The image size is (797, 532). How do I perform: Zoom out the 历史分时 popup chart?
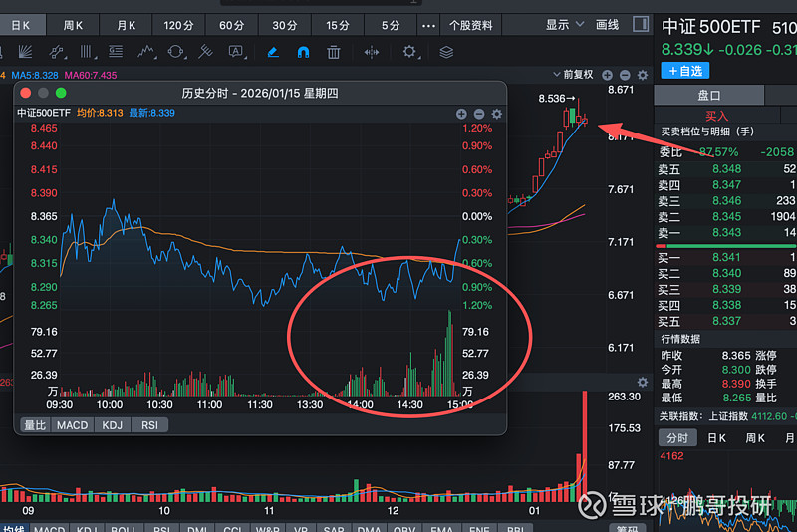tap(479, 114)
